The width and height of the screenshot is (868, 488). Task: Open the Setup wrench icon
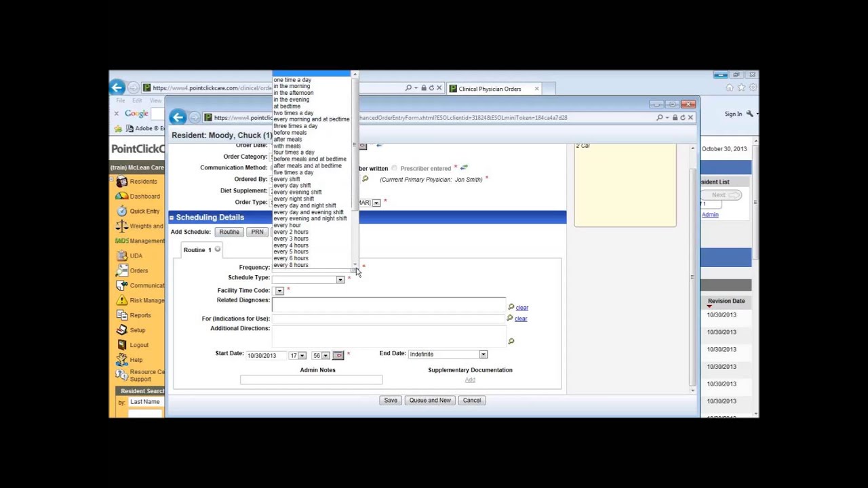tap(121, 330)
